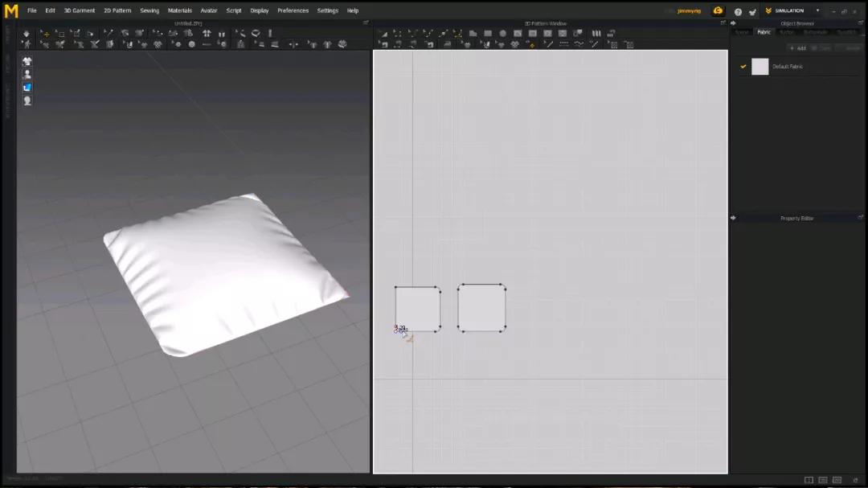Click the Help question mark icon
Viewport: 868px width, 488px height.
[x=738, y=11]
